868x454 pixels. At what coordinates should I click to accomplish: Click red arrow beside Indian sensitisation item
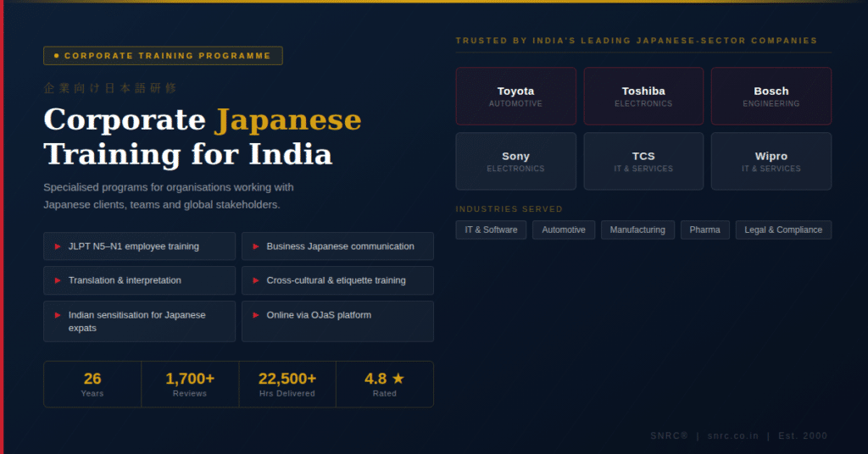click(58, 315)
